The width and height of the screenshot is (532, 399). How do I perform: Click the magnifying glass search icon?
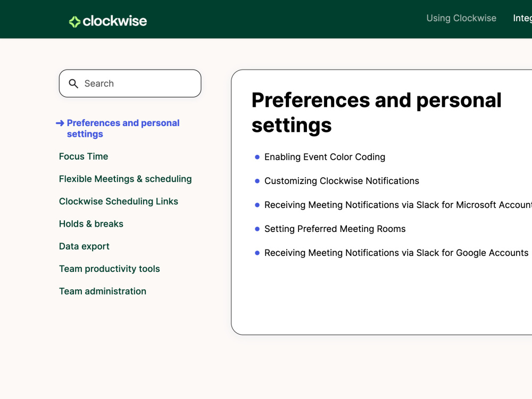pos(73,84)
